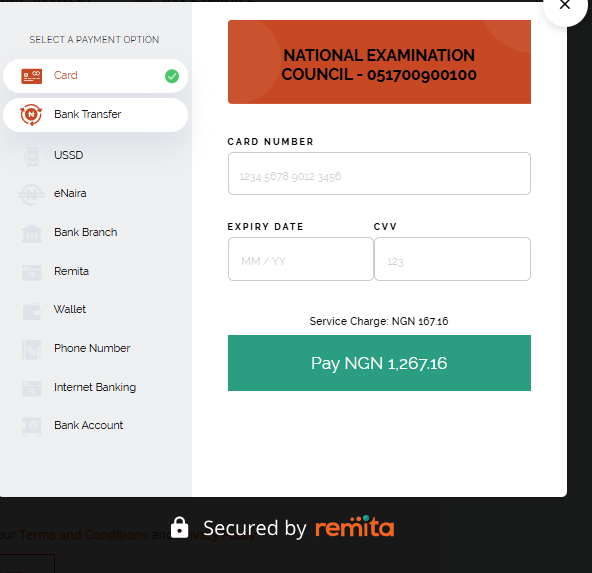Click the remita logo in footer

(355, 527)
